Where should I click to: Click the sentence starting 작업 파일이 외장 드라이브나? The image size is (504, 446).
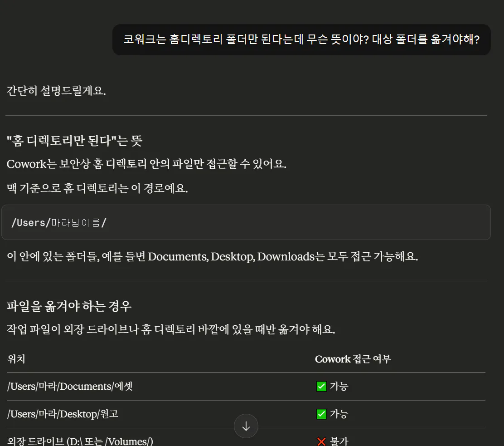171,329
